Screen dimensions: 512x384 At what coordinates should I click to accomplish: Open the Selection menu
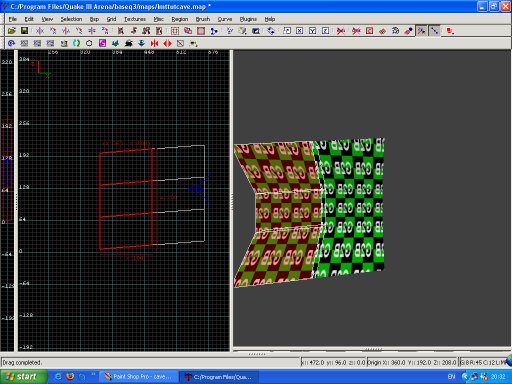pyautogui.click(x=71, y=19)
